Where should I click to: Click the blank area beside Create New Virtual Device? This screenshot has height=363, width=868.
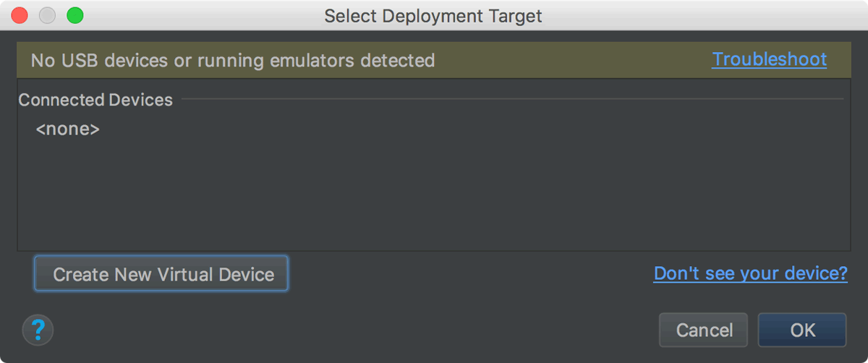pos(470,274)
